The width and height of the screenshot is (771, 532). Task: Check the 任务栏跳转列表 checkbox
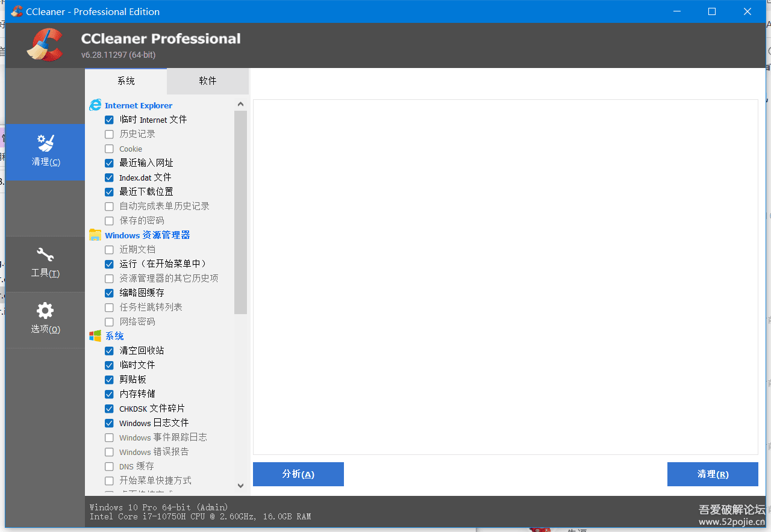109,308
